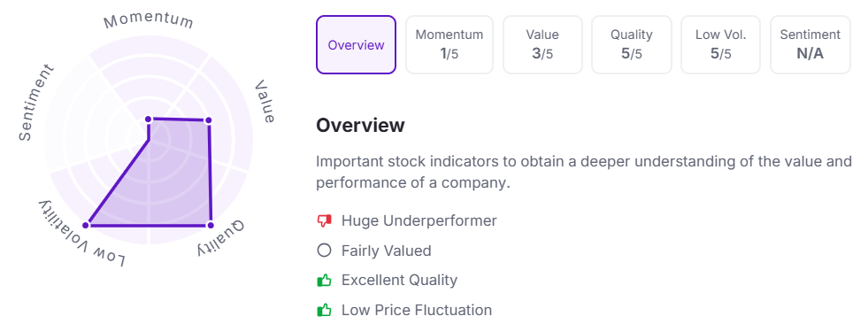Click the Sentiment axis label on radar
Screen dimensions: 868x324
point(37,103)
